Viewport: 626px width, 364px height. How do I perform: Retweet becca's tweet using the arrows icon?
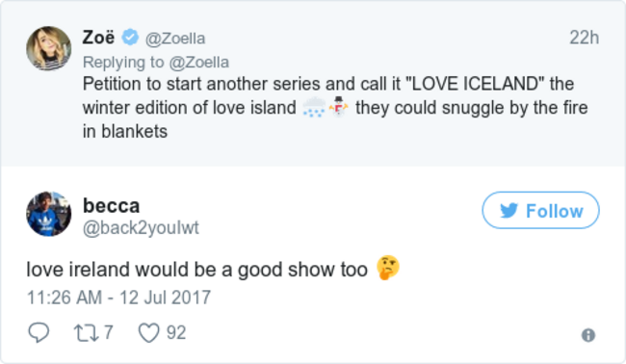pyautogui.click(x=87, y=333)
